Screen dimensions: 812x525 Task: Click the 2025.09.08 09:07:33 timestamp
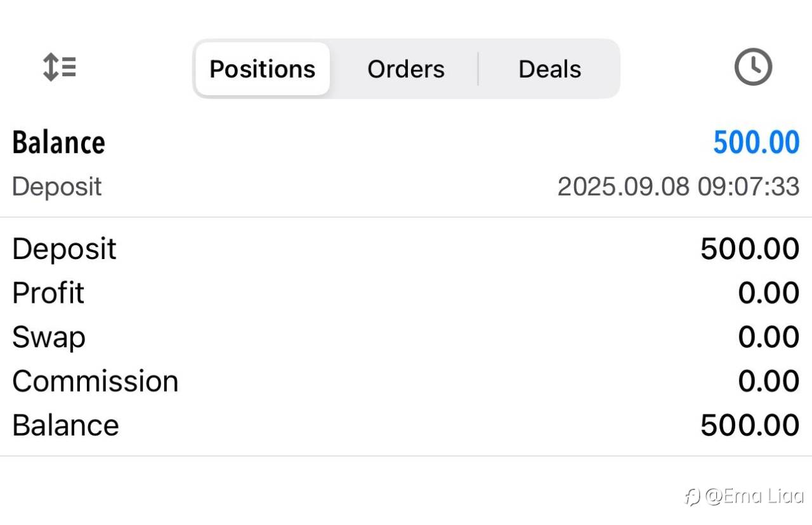(678, 187)
